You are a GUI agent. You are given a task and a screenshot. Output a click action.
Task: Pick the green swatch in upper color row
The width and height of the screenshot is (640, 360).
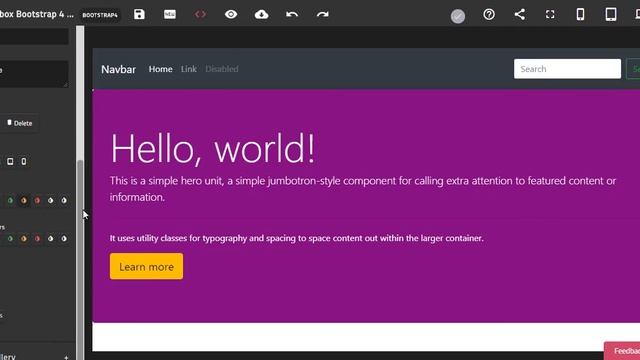pos(10,200)
